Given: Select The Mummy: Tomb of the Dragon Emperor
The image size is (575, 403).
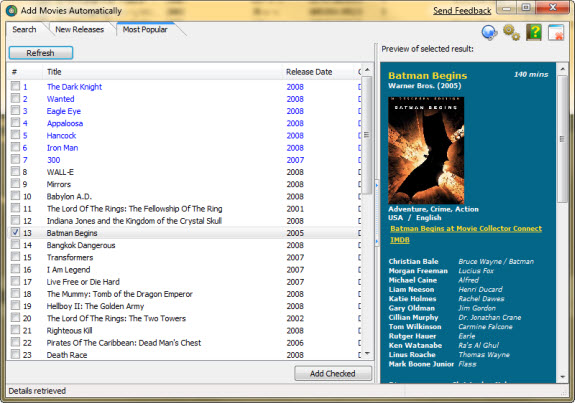Looking at the screenshot, I should point(120,294).
